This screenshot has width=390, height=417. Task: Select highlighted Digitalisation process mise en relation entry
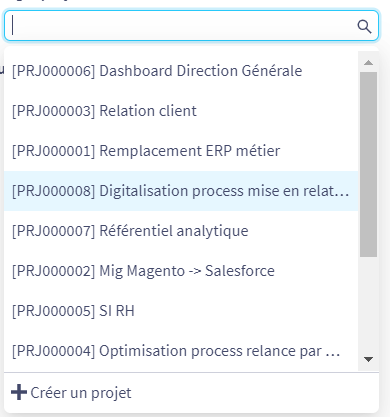pos(181,191)
